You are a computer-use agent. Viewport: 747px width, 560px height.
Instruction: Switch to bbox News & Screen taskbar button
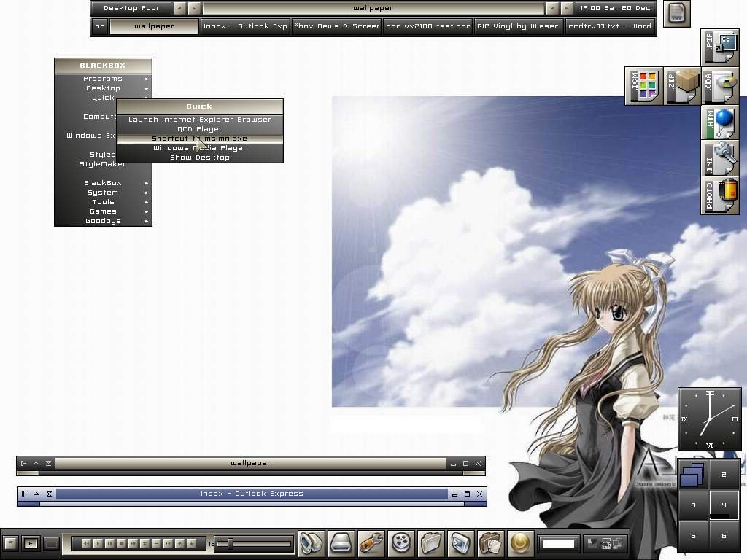coord(337,26)
